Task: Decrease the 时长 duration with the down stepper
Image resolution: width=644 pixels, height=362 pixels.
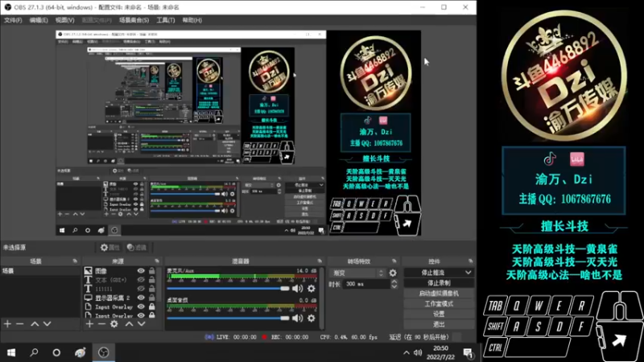Action: coord(394,286)
